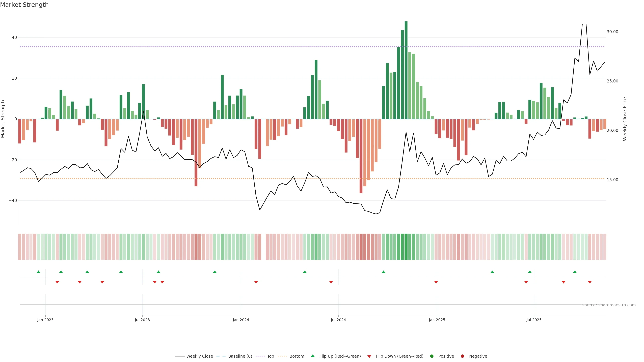Click the red flip-down marker just before Jan 2025

436,282
